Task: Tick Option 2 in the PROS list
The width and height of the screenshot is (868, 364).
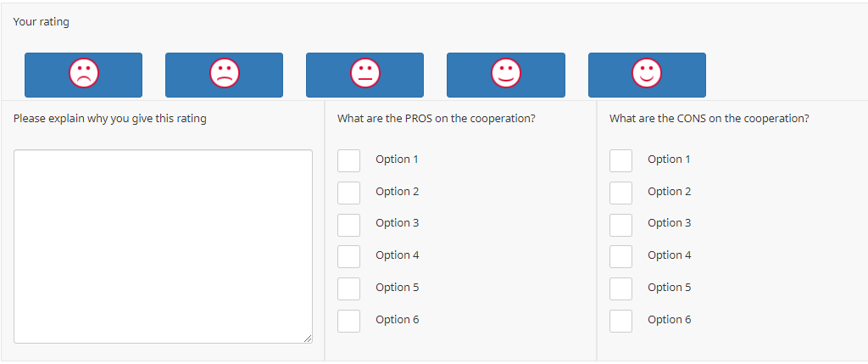Action: (x=348, y=193)
